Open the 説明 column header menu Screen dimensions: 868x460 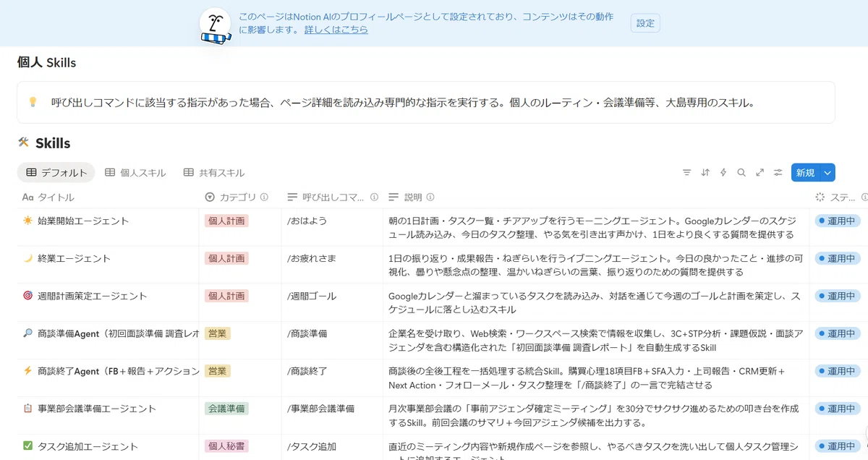(x=596, y=197)
